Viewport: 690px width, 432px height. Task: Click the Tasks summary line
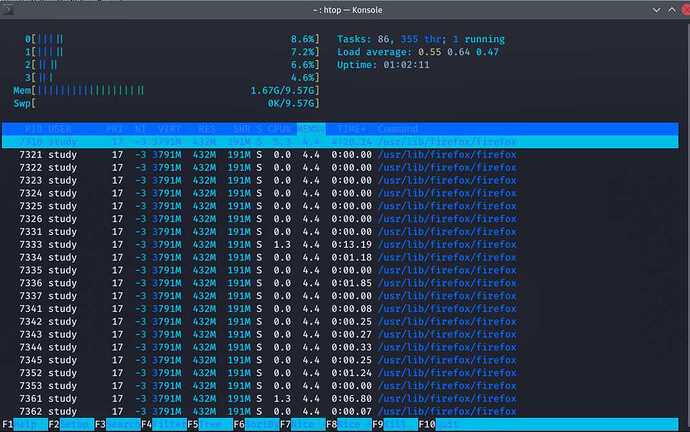tap(421, 39)
